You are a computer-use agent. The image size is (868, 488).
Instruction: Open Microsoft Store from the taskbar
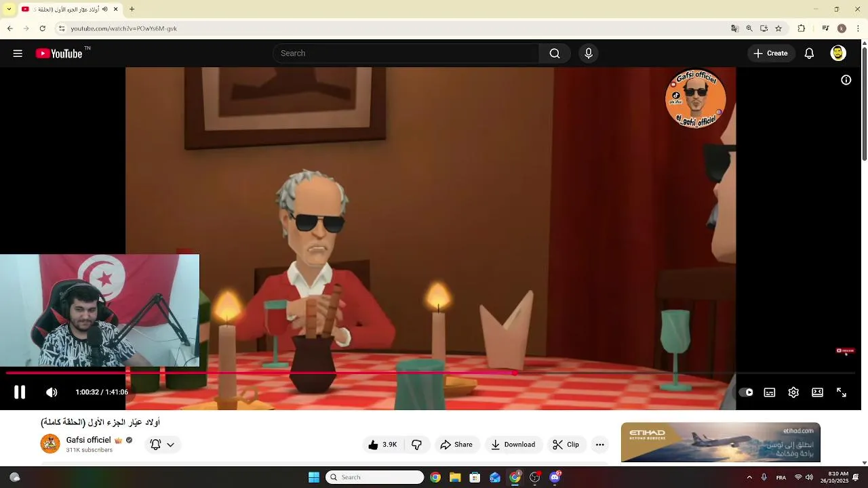coord(475,477)
